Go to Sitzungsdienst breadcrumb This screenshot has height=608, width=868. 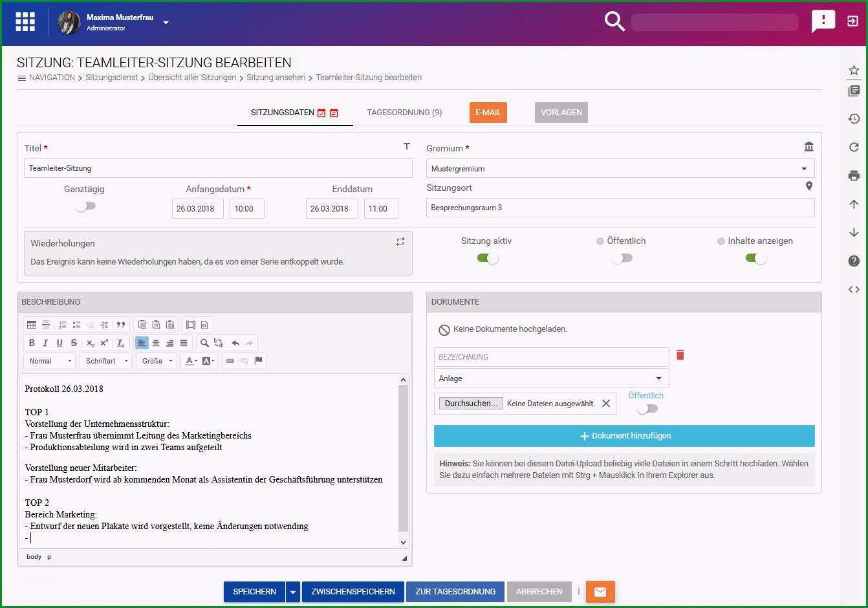(x=112, y=78)
